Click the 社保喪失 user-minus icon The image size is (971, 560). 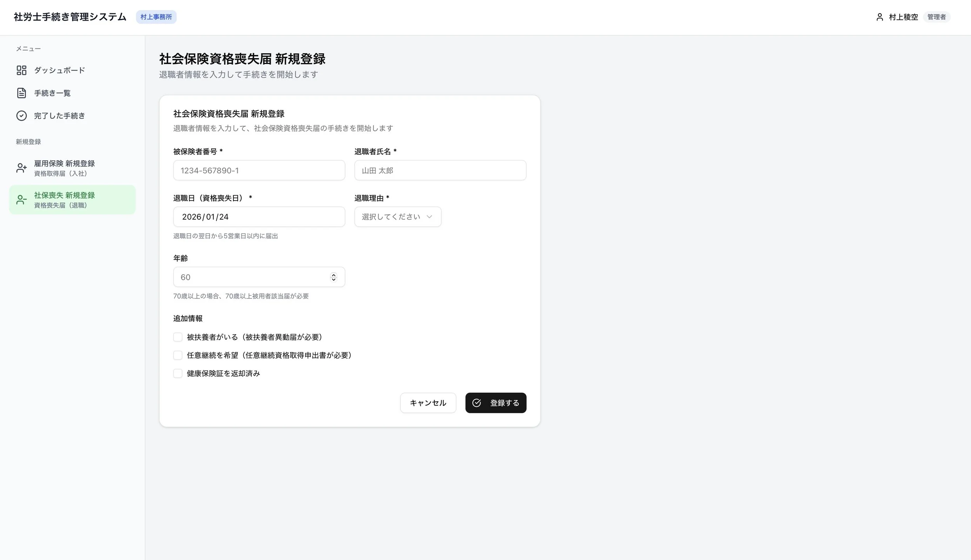21,200
